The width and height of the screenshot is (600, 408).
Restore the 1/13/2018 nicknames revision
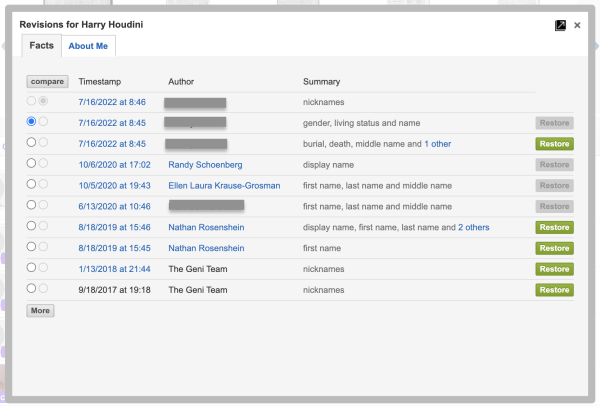click(x=554, y=269)
